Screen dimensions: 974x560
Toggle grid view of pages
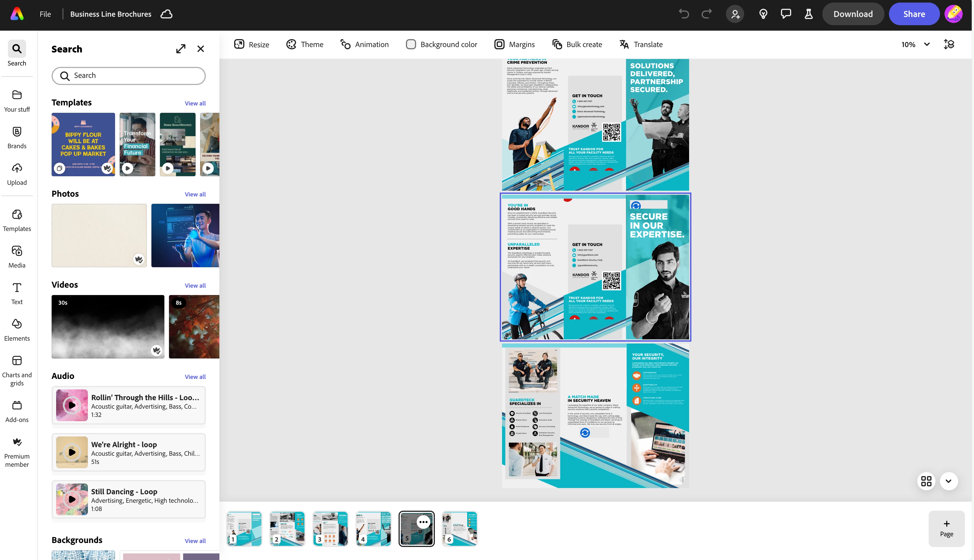[926, 481]
